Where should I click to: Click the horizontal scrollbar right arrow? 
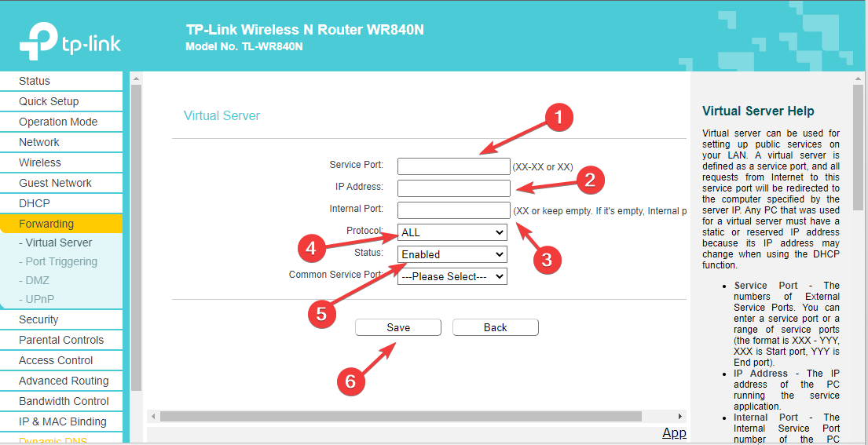point(680,416)
